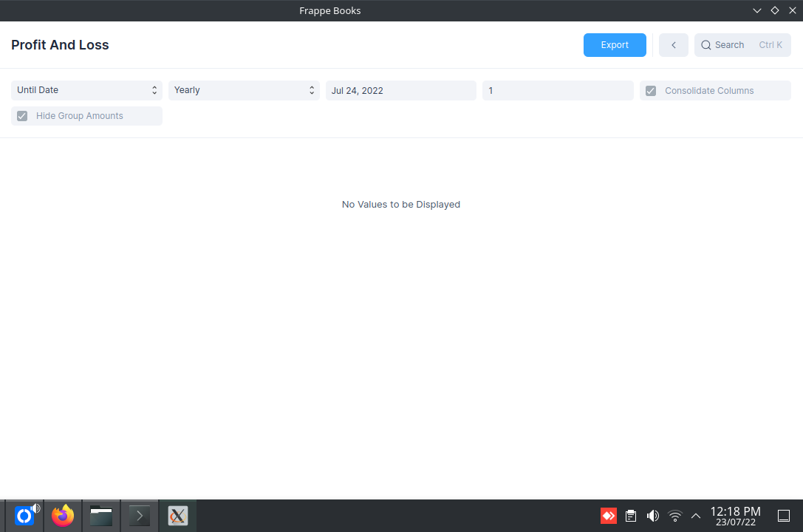Image resolution: width=803 pixels, height=532 pixels.
Task: Change the Yearly periodicity dropdown
Action: (244, 90)
